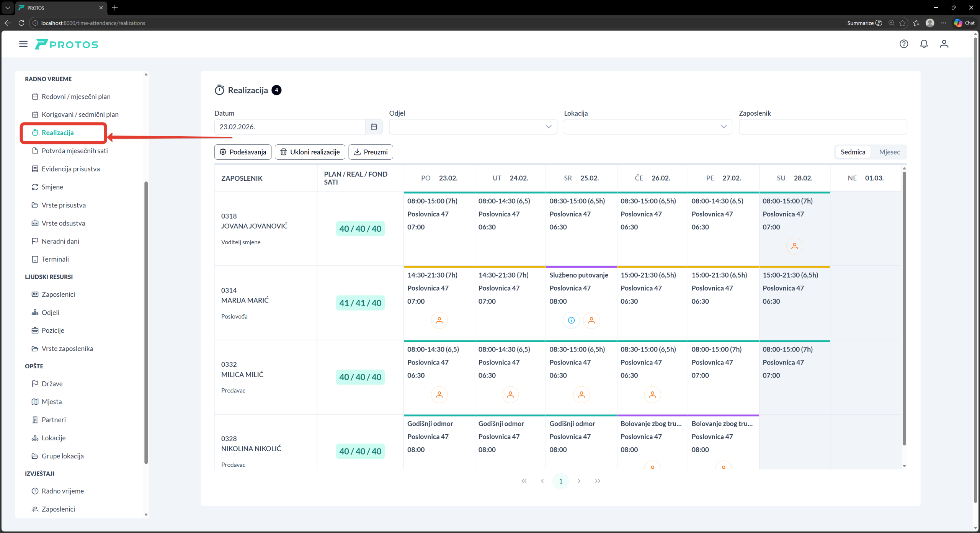
Task: Click the Podešavanja button
Action: click(x=243, y=152)
